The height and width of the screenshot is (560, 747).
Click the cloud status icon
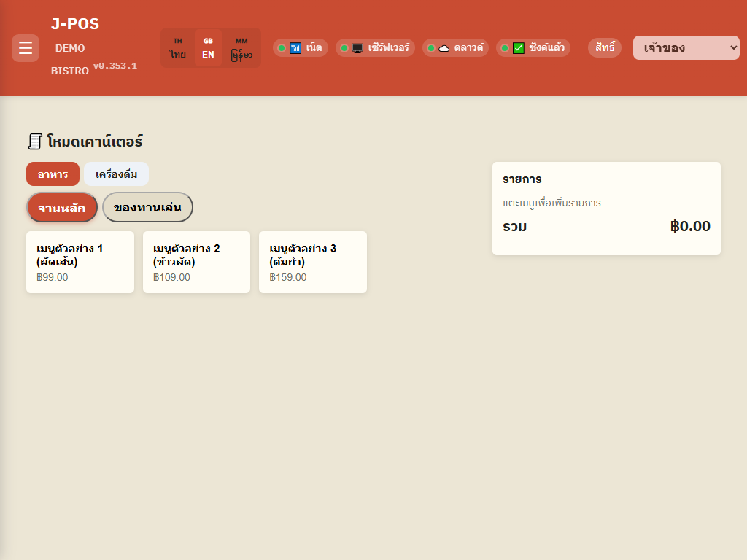tap(444, 48)
